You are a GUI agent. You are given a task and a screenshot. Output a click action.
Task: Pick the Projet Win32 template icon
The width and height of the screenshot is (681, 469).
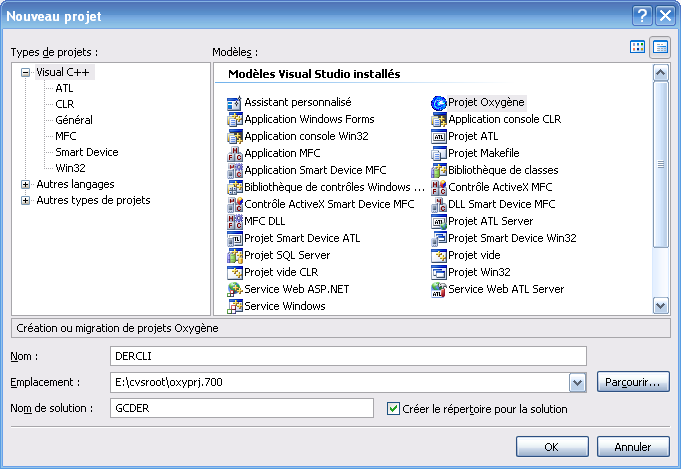[x=439, y=272]
